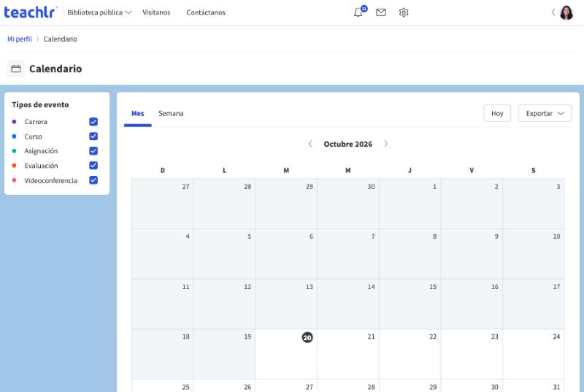Expand the Biblioteca pública dropdown
Viewport: 584px width, 392px height.
point(99,12)
